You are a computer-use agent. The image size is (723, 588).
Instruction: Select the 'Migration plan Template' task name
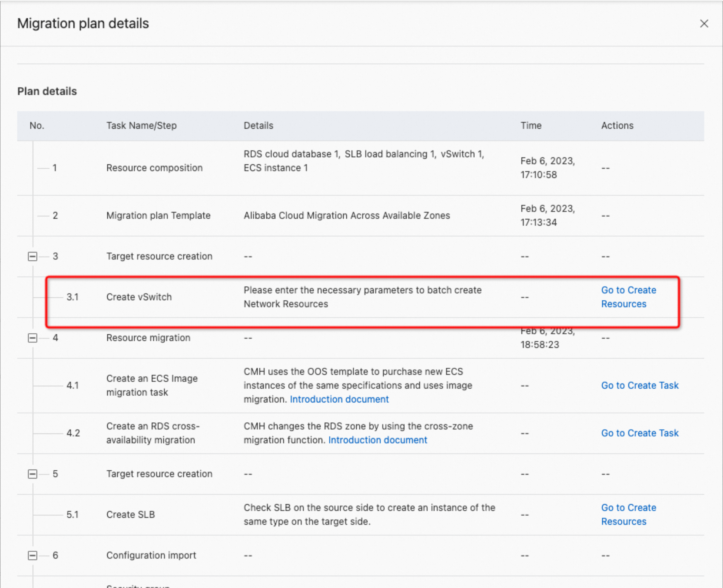pos(158,215)
